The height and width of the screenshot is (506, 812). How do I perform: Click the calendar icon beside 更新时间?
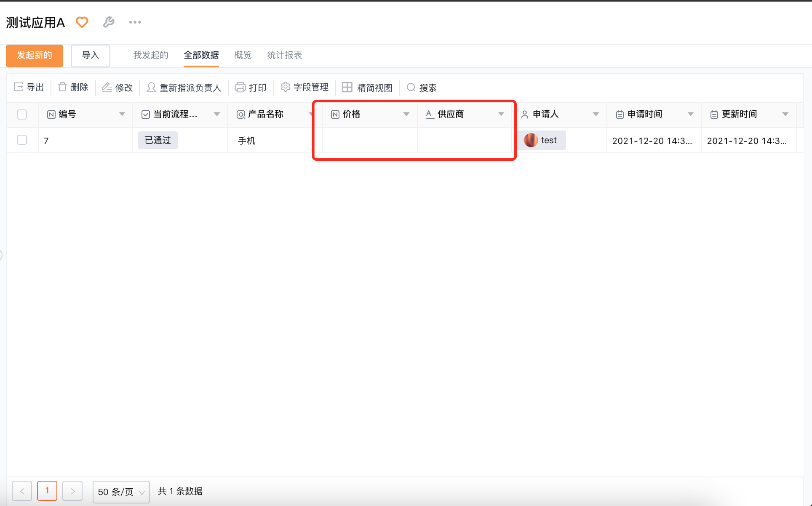714,115
